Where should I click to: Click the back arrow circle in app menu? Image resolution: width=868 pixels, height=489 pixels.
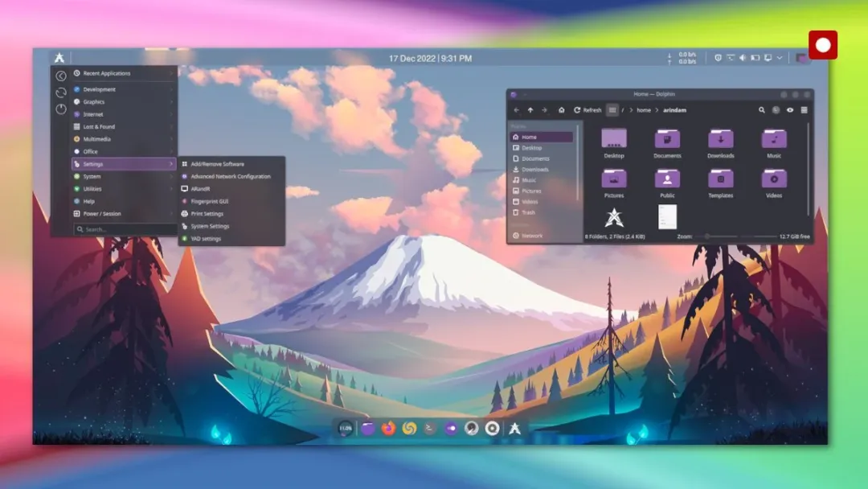point(61,76)
